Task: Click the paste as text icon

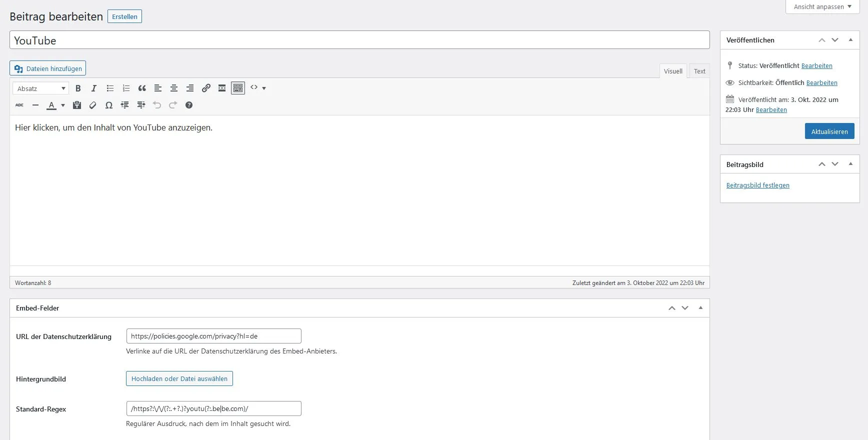Action: (77, 105)
